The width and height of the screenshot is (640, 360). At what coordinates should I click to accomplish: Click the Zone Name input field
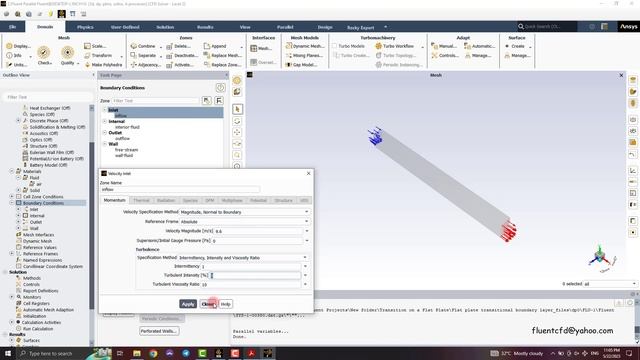[180, 189]
